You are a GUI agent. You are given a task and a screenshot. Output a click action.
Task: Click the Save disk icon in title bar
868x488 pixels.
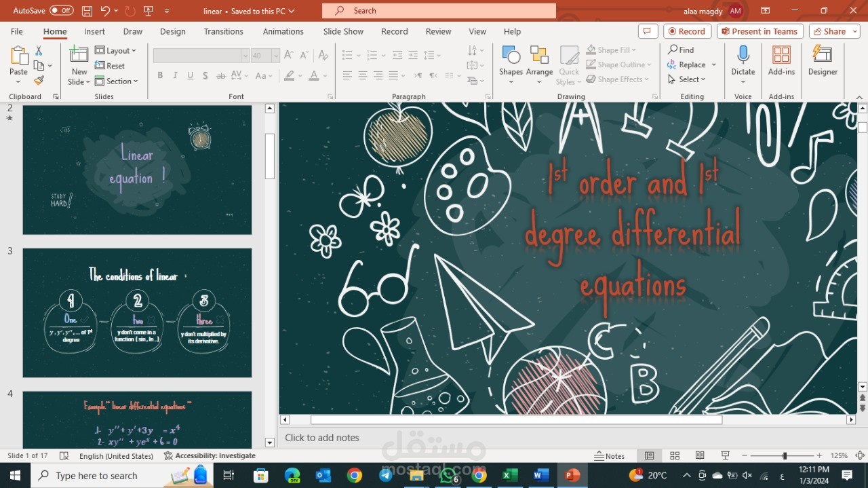(87, 11)
